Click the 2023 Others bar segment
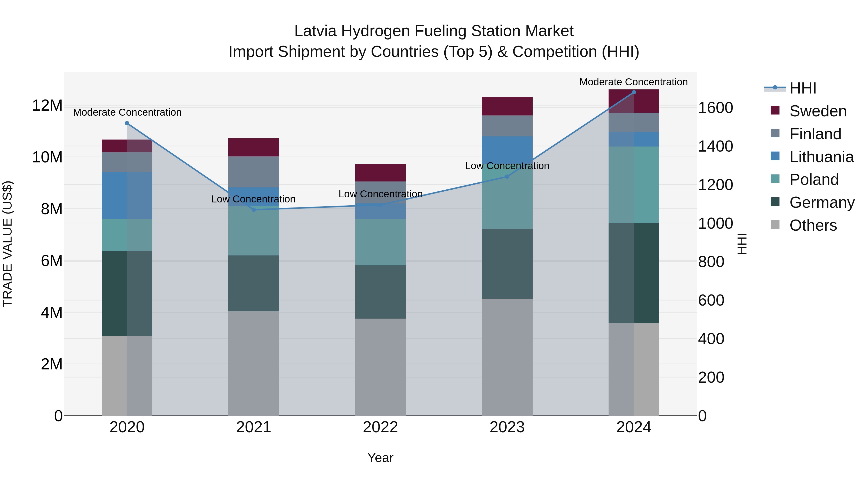 click(x=507, y=357)
